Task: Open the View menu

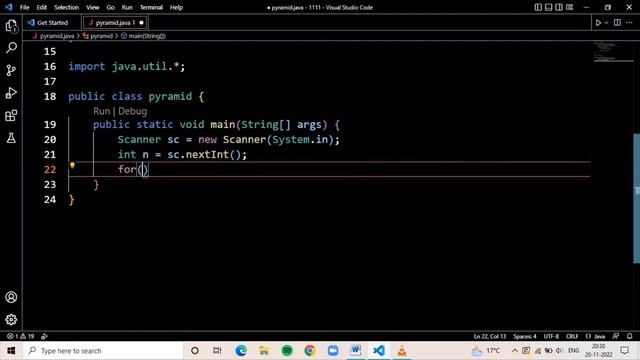Action: point(93,7)
